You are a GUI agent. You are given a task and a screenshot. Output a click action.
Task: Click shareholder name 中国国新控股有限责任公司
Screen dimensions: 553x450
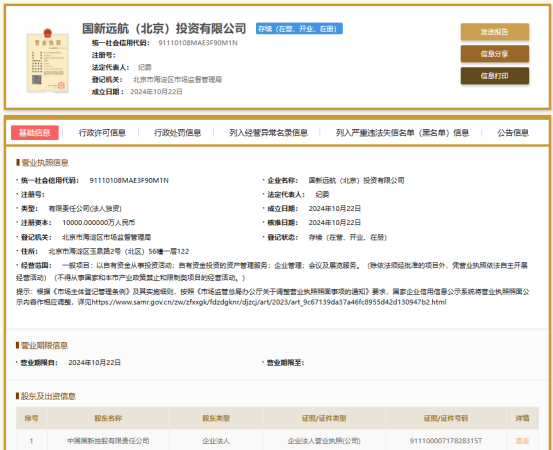pos(108,441)
